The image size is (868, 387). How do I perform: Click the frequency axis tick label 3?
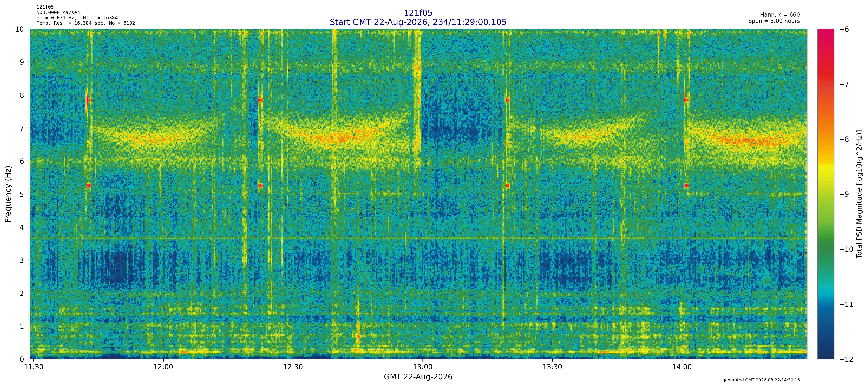(22, 261)
